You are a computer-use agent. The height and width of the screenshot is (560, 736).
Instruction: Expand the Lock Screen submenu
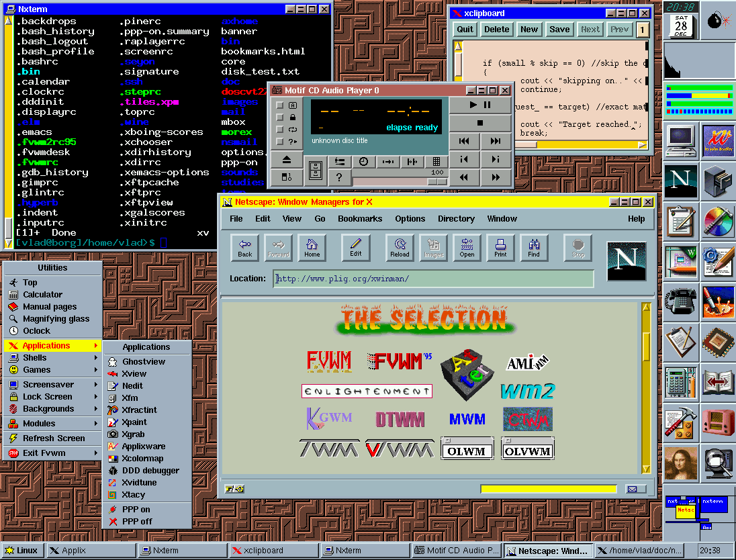(53, 397)
